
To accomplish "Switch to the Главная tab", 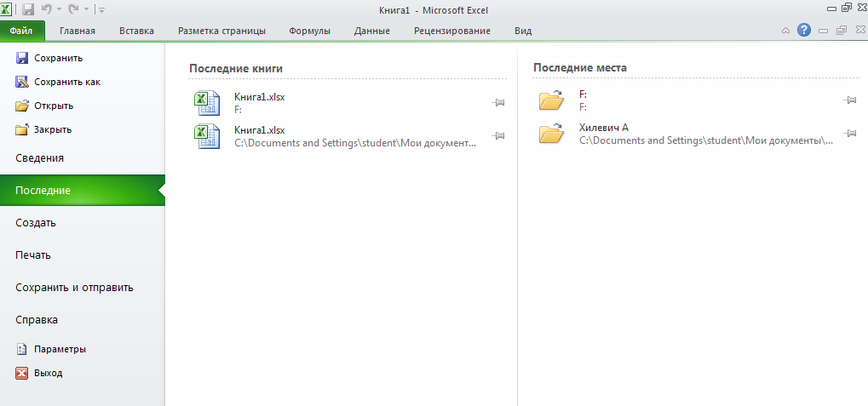I will click(78, 31).
